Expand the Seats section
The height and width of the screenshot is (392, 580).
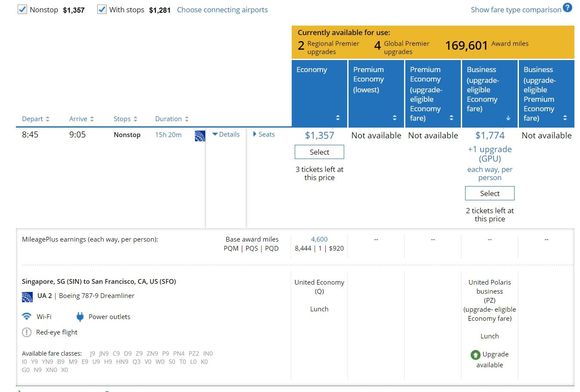pos(264,134)
